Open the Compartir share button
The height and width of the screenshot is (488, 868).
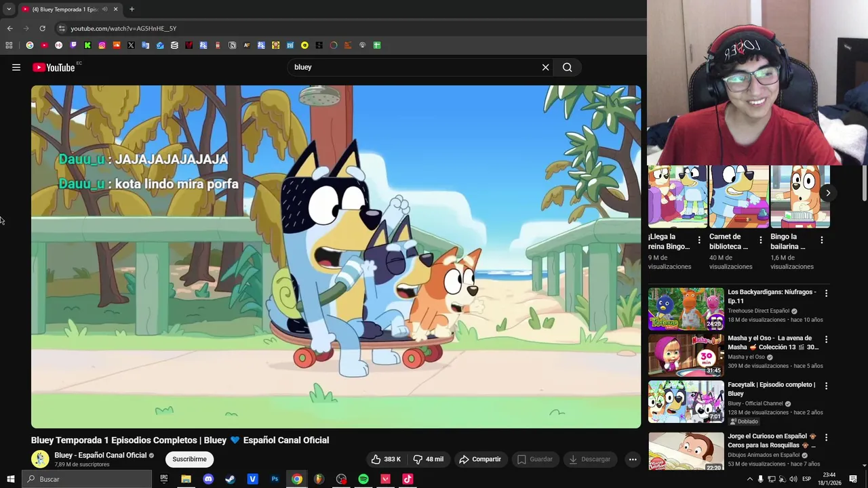pyautogui.click(x=480, y=460)
